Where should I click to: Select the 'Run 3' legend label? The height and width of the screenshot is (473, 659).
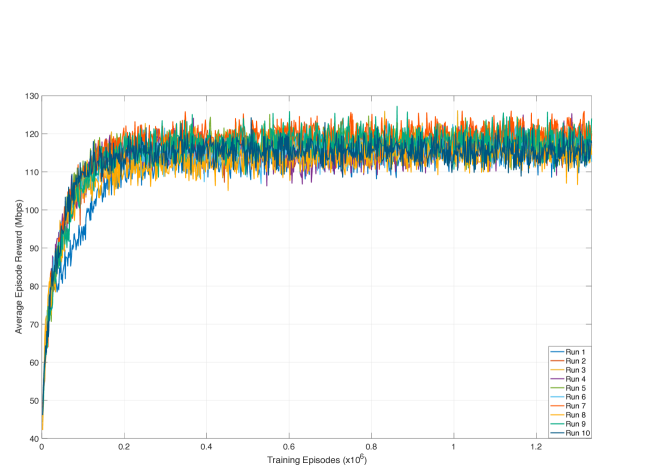tap(575, 370)
